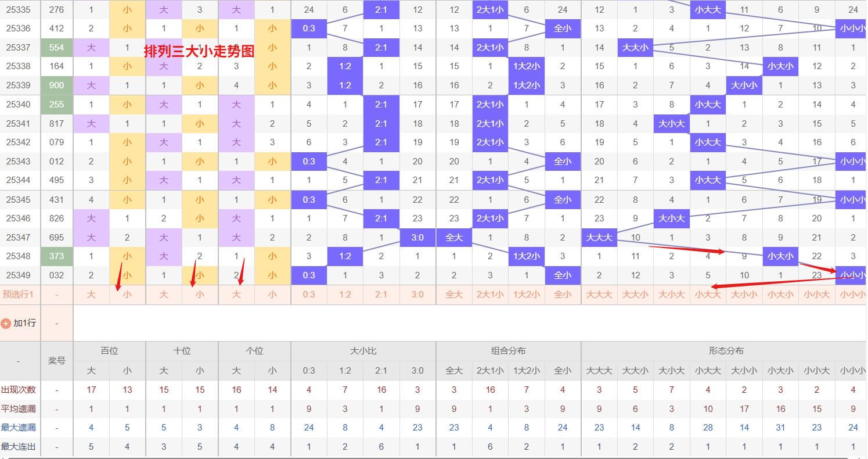Toggle 2:1 in the 预选行1 row
868x459 pixels.
coord(381,295)
